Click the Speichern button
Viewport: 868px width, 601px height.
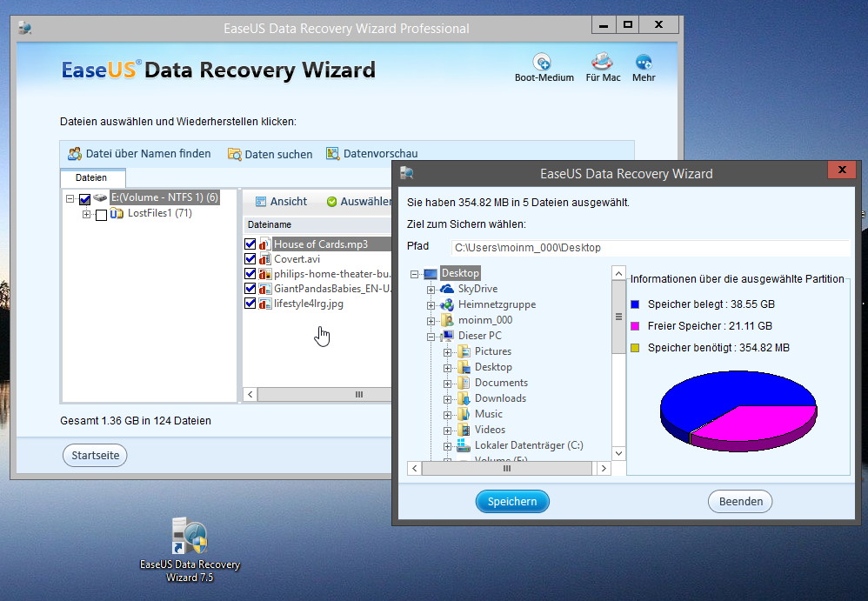pos(512,501)
